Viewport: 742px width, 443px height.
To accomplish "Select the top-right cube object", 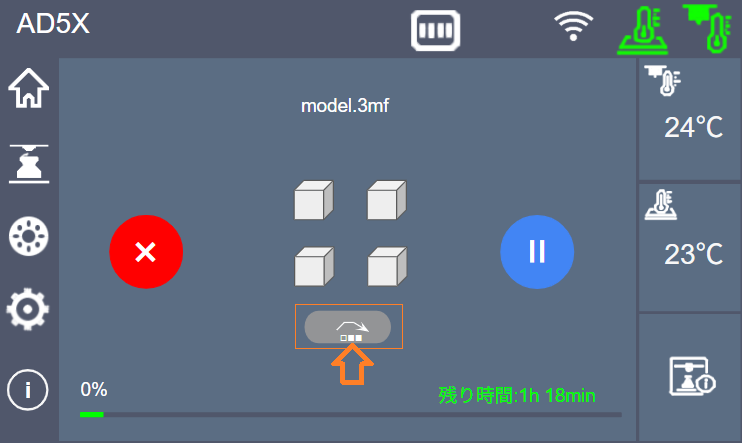I will (x=387, y=200).
